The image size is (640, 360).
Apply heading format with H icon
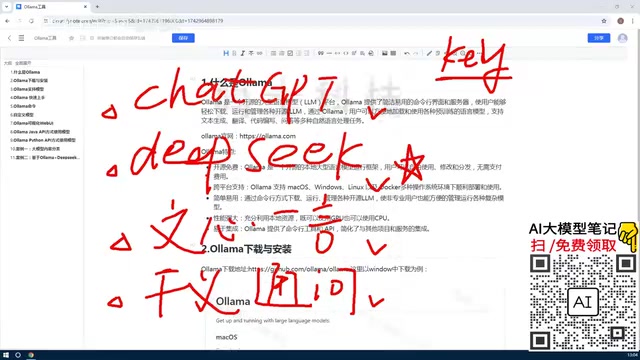226,53
